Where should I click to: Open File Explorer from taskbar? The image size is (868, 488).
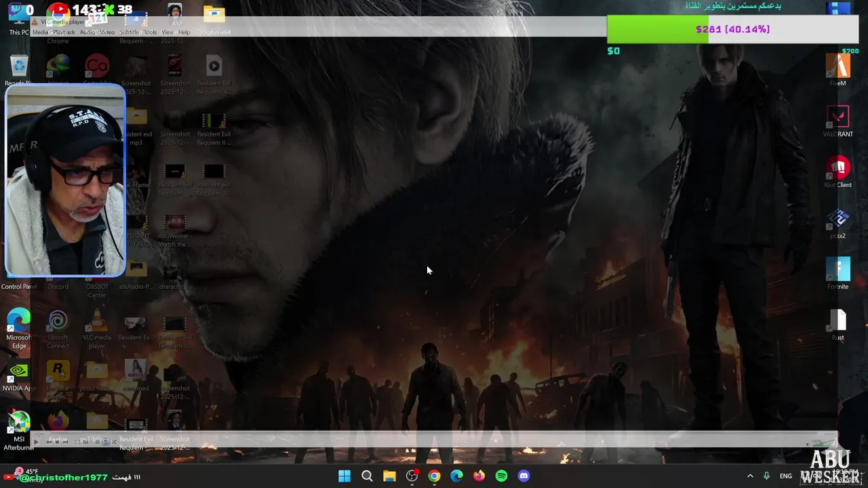tap(389, 476)
